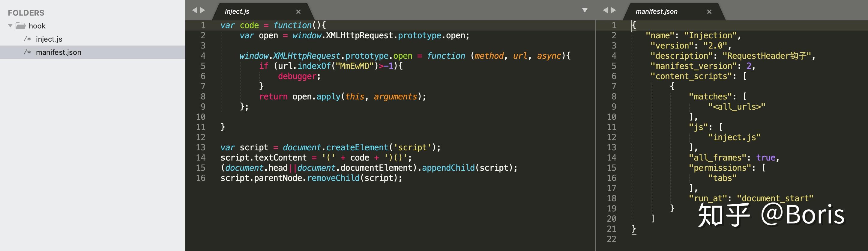Click the "name": "Injection" line in manifest.json

pyautogui.click(x=693, y=35)
